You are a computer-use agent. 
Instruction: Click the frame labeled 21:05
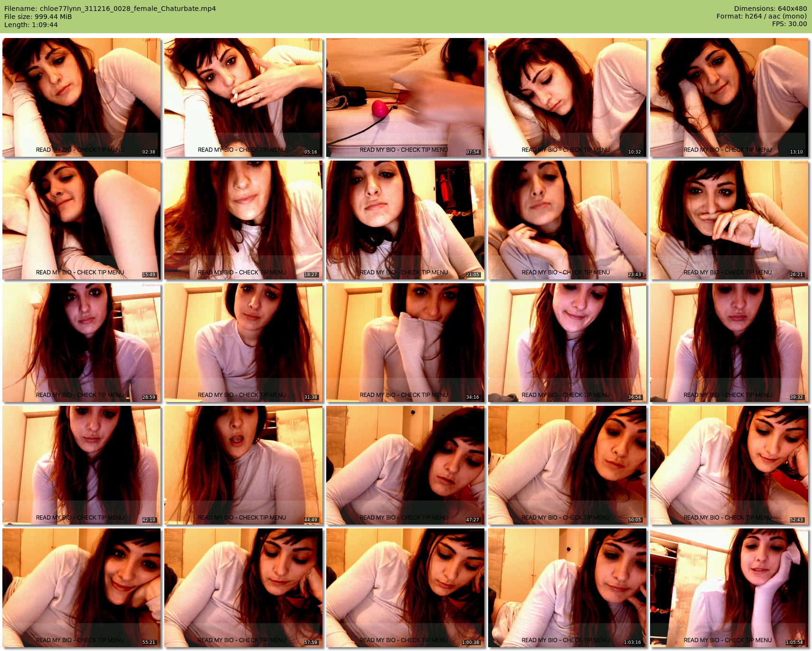point(405,220)
